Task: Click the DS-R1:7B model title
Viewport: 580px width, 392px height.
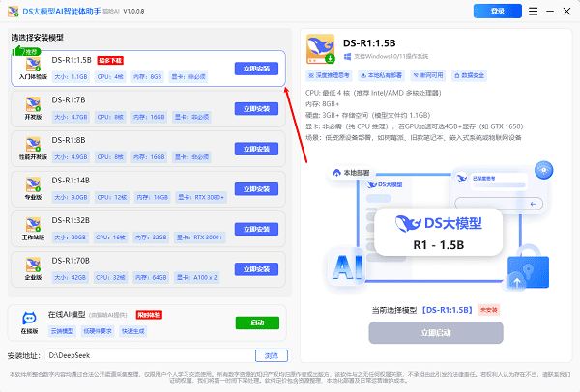Action: pyautogui.click(x=69, y=100)
